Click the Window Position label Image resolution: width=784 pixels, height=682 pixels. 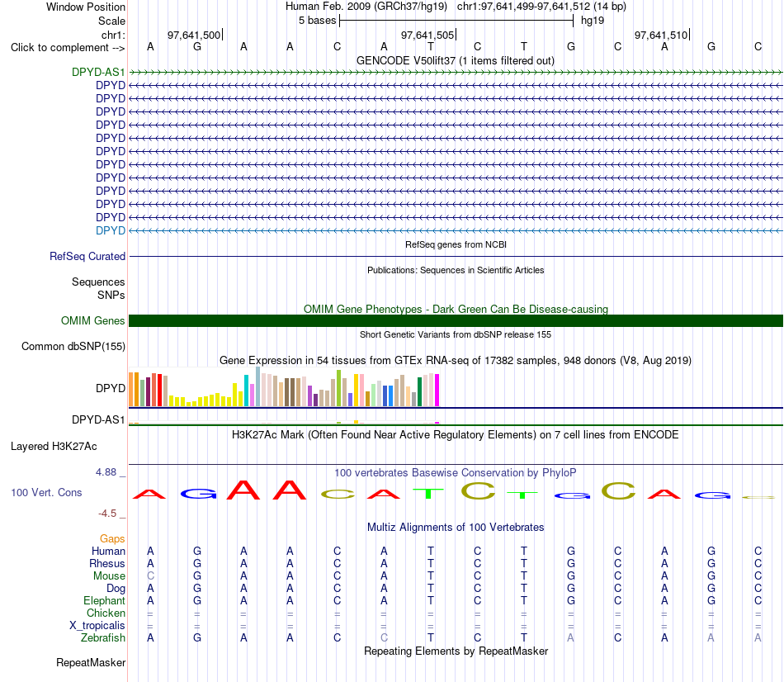86,7
